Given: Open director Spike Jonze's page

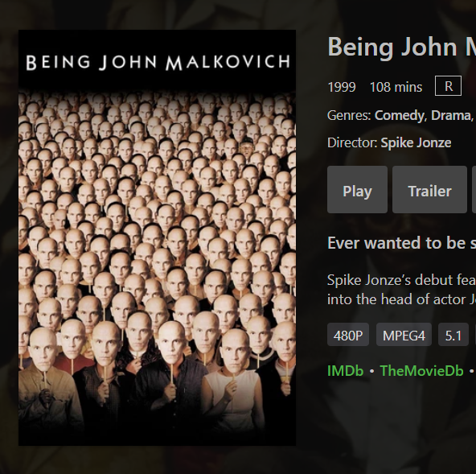Looking at the screenshot, I should (x=416, y=142).
